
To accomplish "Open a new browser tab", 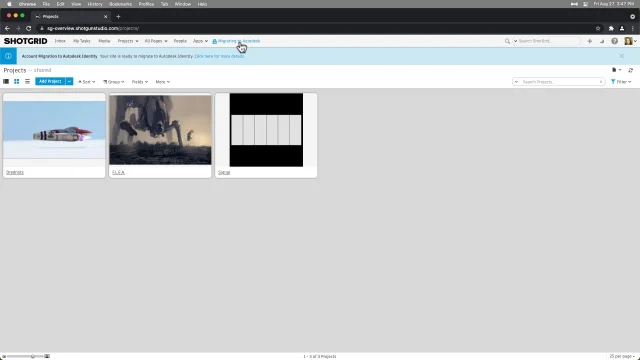I will [x=118, y=16].
